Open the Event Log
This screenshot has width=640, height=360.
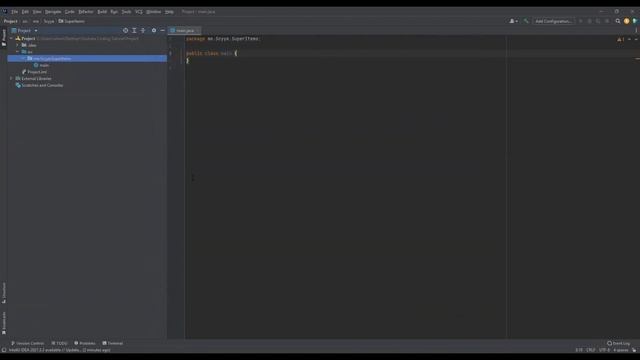point(619,343)
